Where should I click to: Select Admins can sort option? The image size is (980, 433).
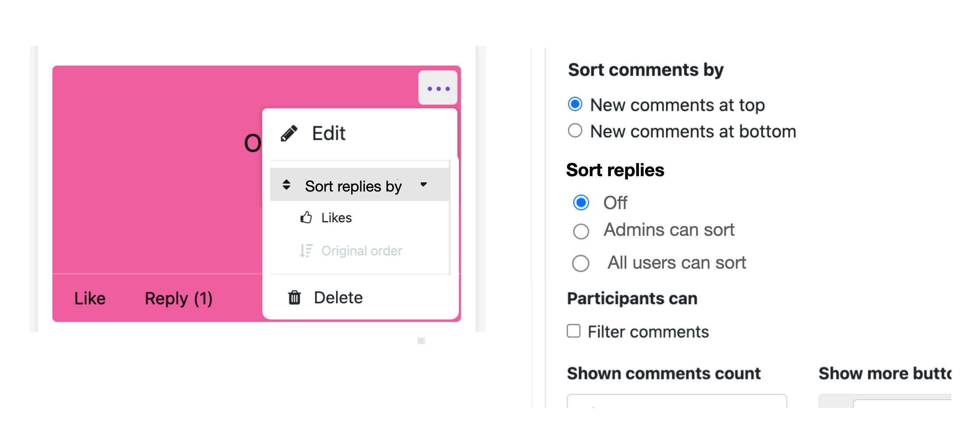tap(581, 231)
